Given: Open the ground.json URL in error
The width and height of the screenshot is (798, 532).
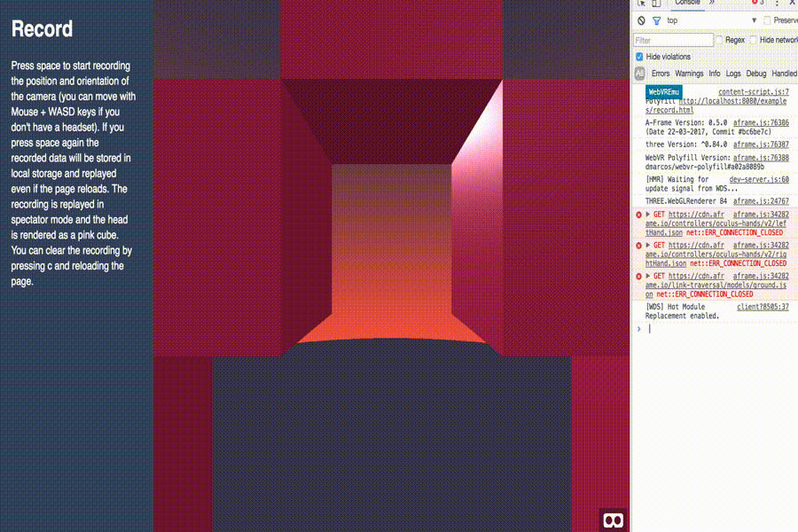Looking at the screenshot, I should click(716, 286).
